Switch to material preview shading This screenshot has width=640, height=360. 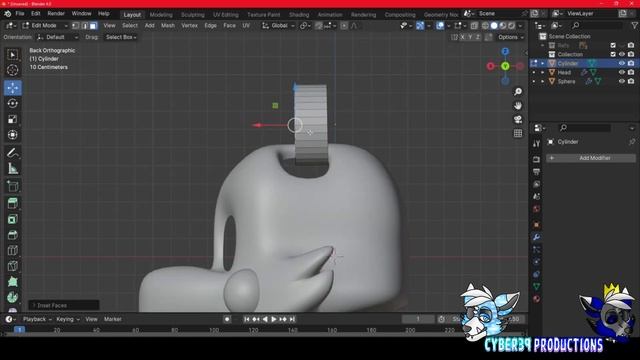point(503,26)
